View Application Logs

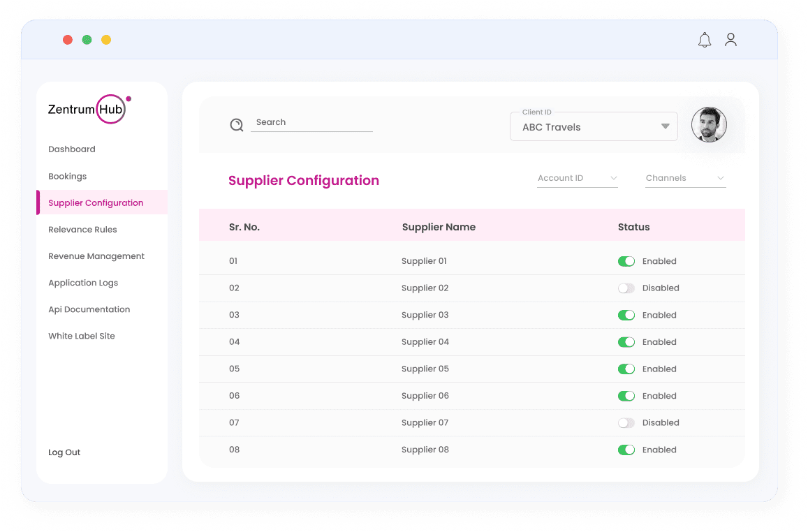[83, 282]
